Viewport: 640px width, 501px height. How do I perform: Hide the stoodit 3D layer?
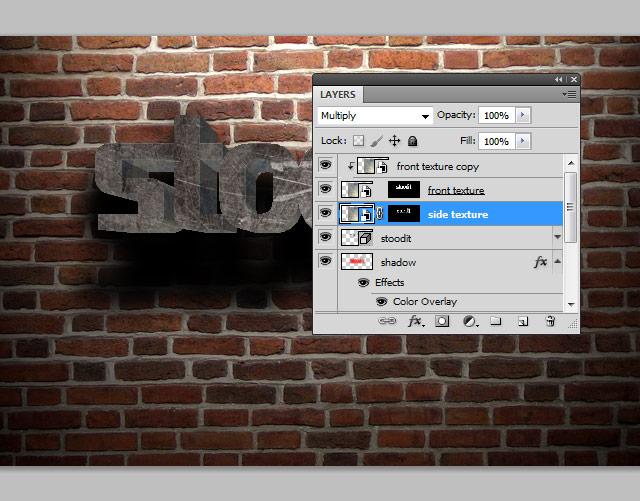click(x=325, y=237)
